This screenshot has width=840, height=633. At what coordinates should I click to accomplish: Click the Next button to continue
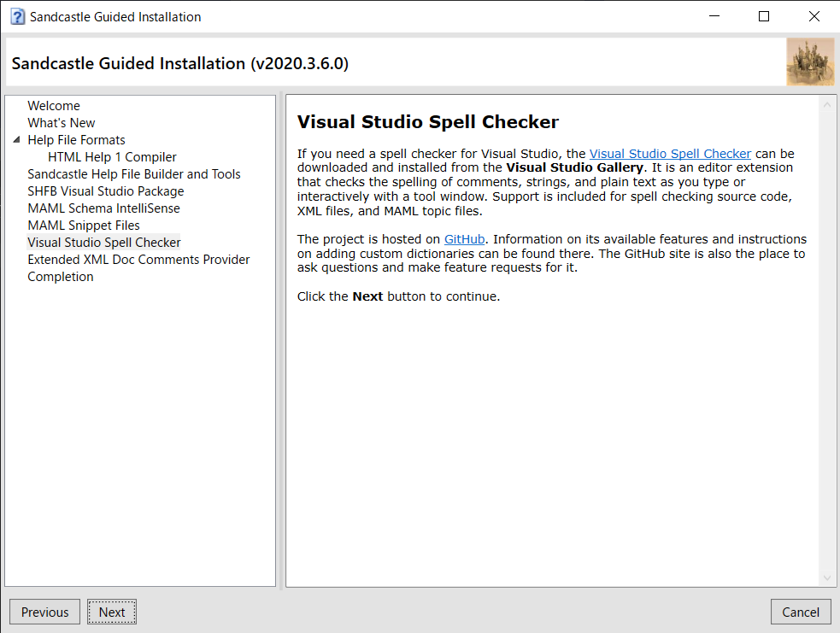tap(111, 612)
